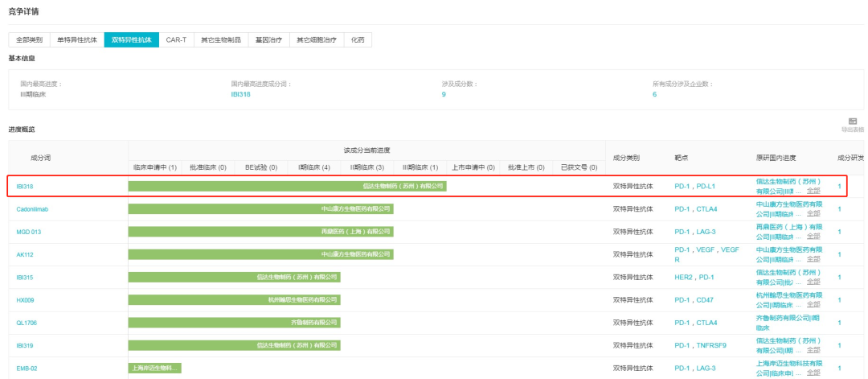868x379 pixels.
Task: Open AK112 ingredient link
Action: (25, 254)
